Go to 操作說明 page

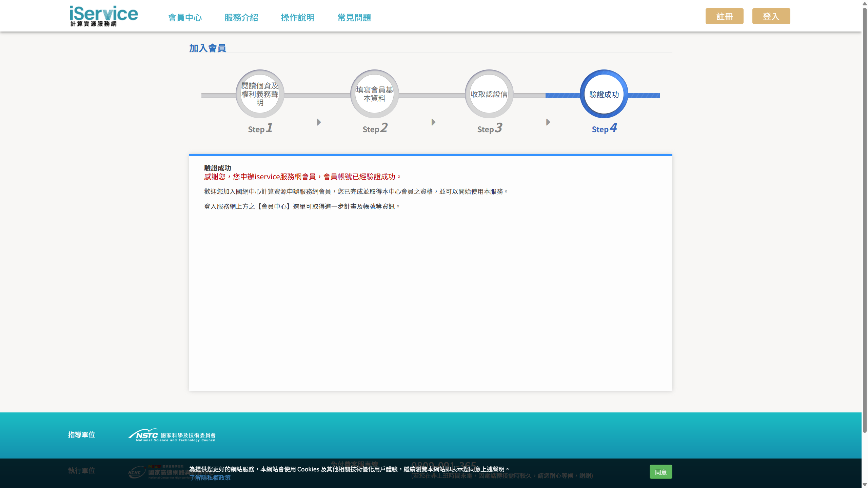[298, 18]
